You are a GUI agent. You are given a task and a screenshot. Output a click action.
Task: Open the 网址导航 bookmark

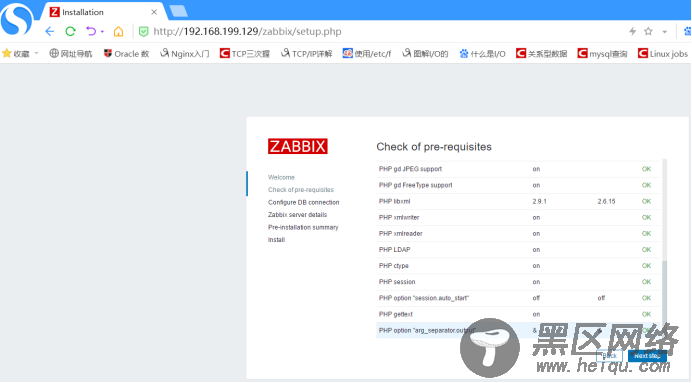tap(71, 54)
